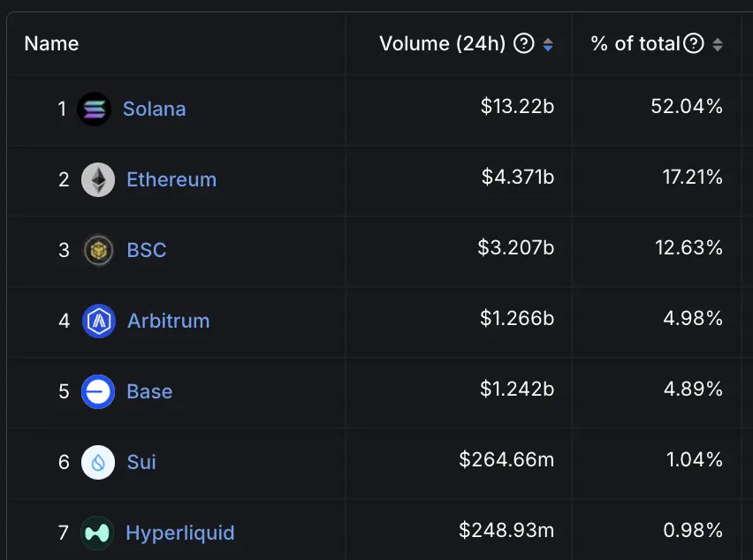Open the % of total help icon
Viewport: 753px width, 560px height.
click(x=694, y=43)
